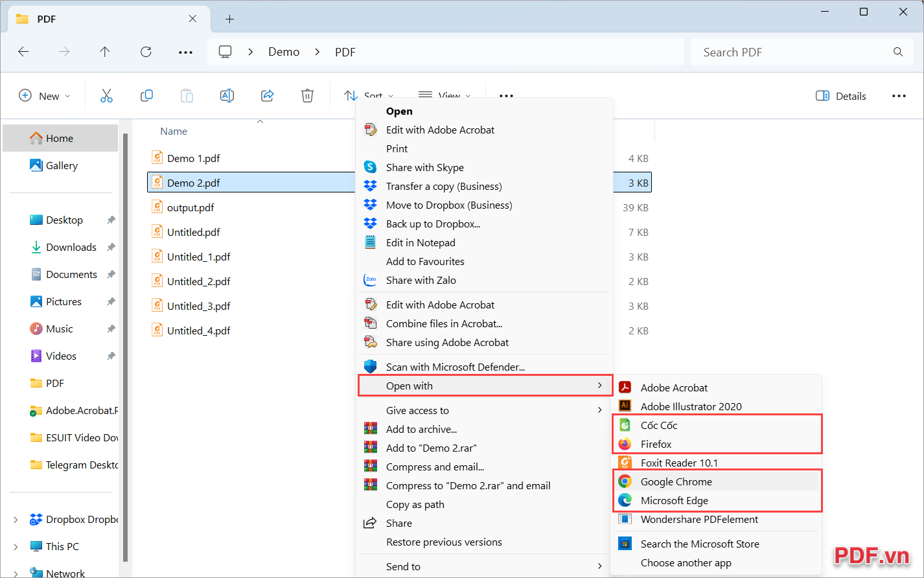Open the navigation overflow dots beside Refresh
The height and width of the screenshot is (578, 924).
pos(186,52)
